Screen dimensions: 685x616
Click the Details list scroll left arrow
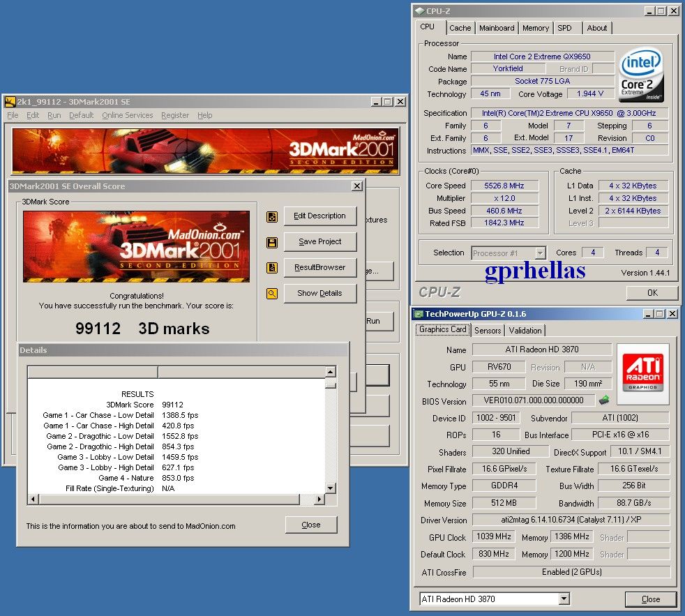tap(33, 499)
